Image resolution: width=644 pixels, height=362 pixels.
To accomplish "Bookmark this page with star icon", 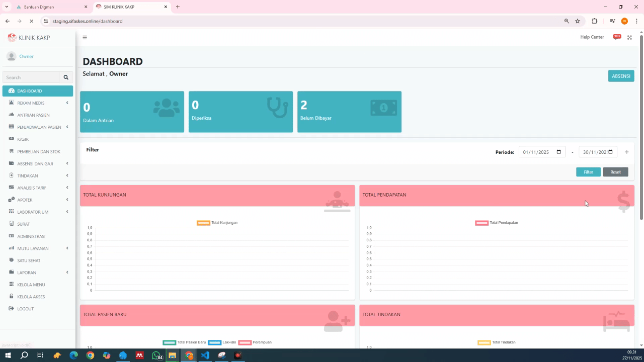I will pos(578,21).
